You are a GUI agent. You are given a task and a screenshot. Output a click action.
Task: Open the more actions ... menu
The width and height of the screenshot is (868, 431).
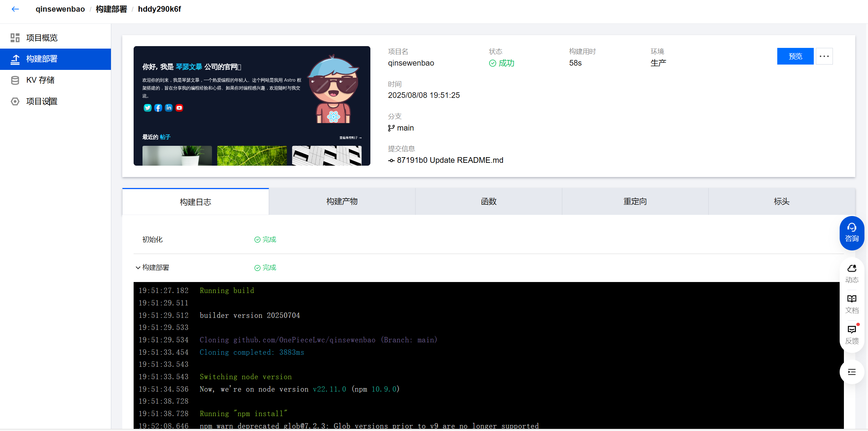point(824,56)
